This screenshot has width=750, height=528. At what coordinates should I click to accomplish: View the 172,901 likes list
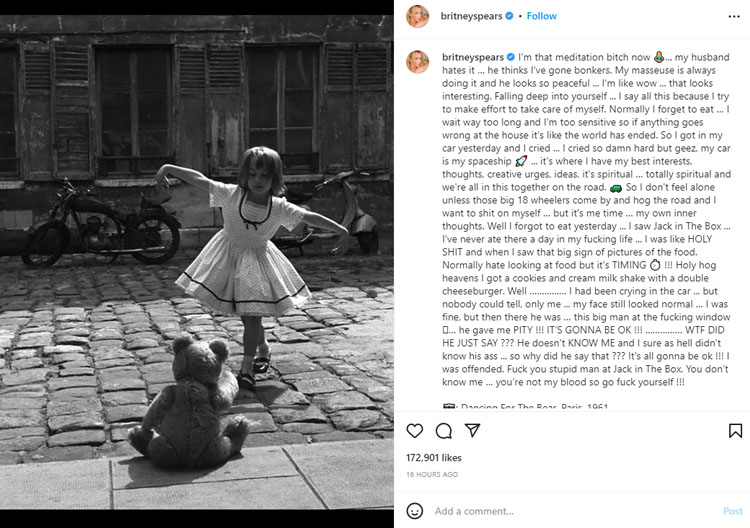[x=434, y=456]
